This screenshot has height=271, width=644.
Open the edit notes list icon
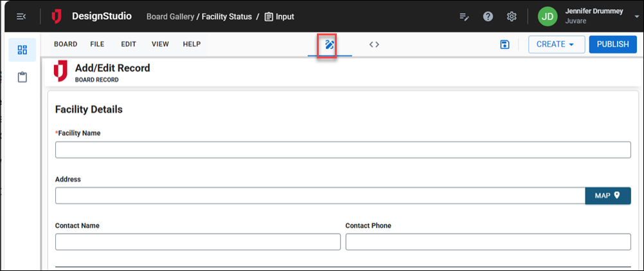tap(464, 16)
